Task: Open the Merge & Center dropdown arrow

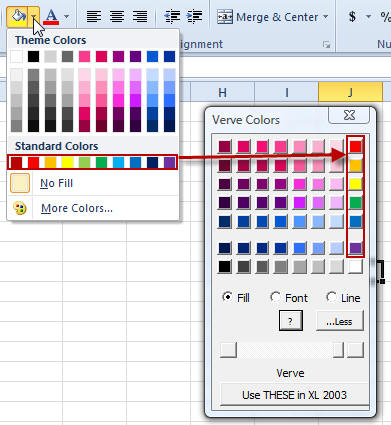Action: [326, 17]
